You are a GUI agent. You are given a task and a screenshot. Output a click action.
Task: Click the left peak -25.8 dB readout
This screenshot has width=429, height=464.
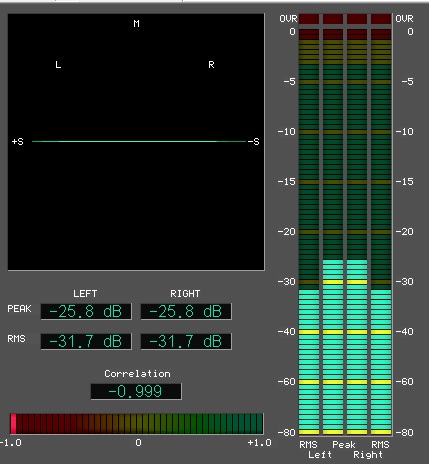click(x=86, y=311)
